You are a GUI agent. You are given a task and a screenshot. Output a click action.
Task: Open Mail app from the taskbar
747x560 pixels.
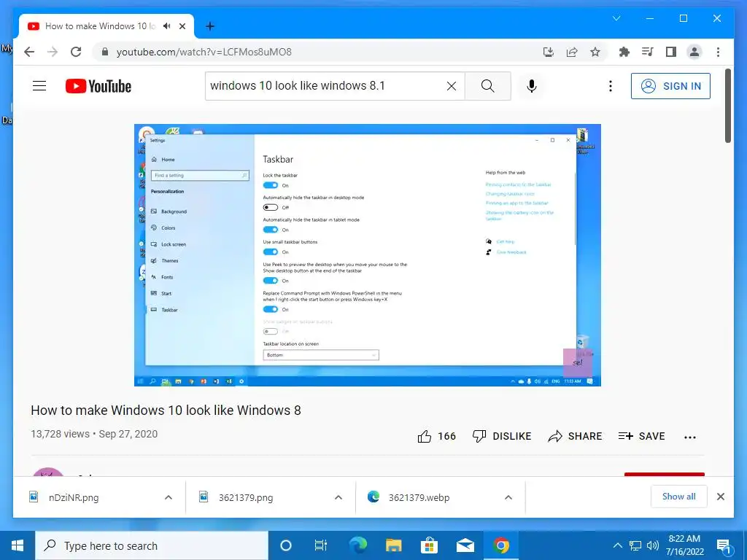pos(465,545)
